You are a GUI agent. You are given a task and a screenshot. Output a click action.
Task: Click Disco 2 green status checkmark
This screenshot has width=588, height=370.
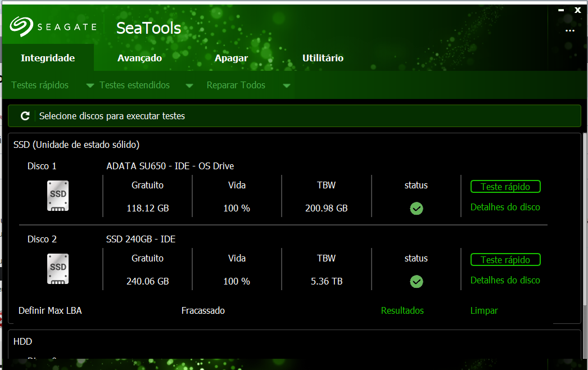point(416,282)
